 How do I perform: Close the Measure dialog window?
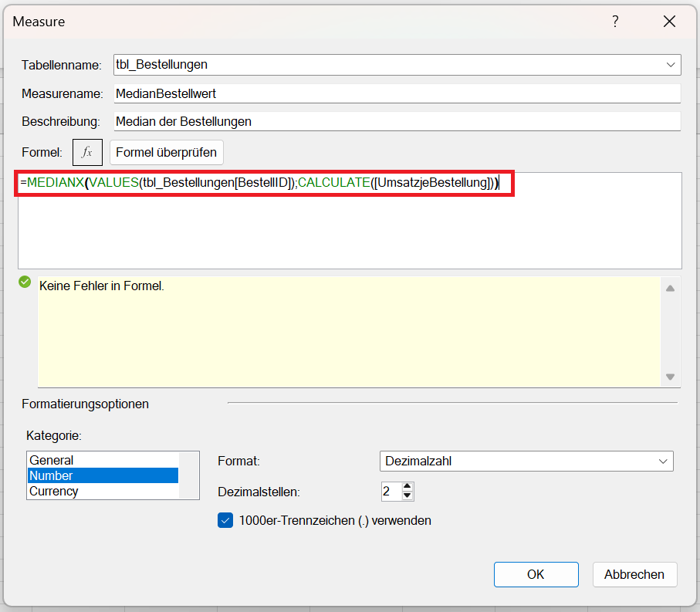pyautogui.click(x=669, y=22)
